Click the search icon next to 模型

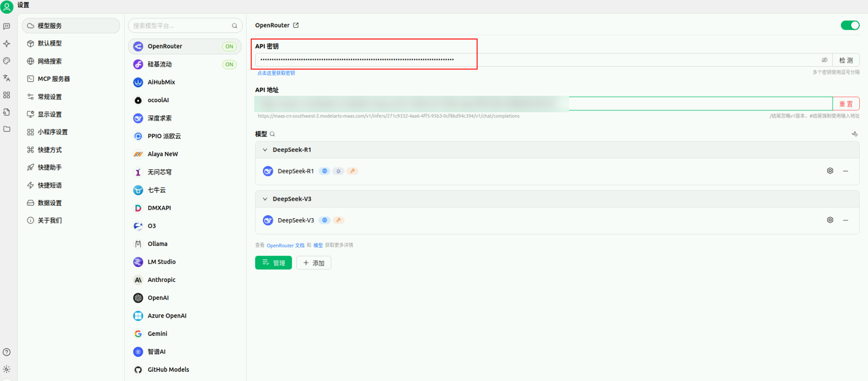[272, 134]
